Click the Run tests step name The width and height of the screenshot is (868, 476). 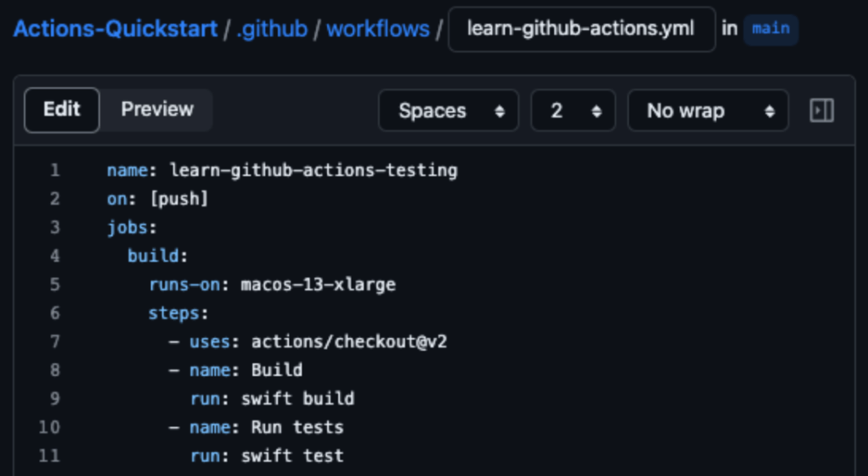pyautogui.click(x=298, y=428)
